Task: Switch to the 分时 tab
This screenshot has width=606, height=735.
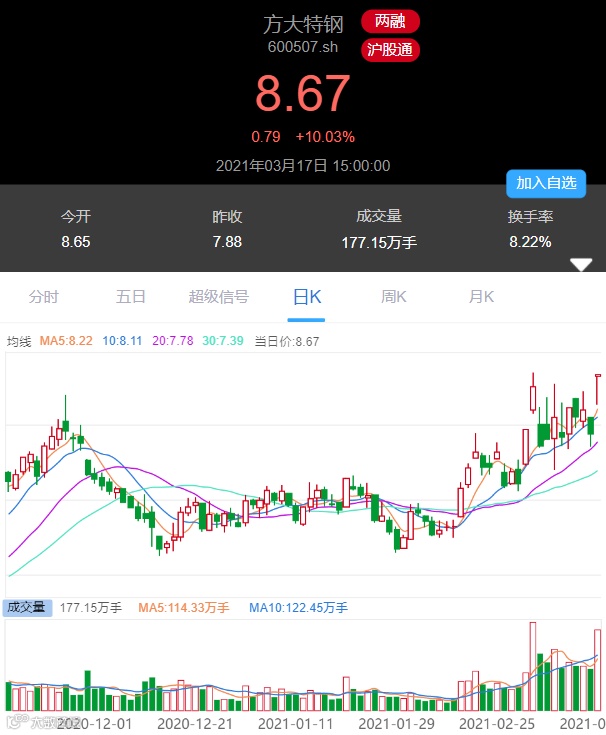Action: (44, 297)
